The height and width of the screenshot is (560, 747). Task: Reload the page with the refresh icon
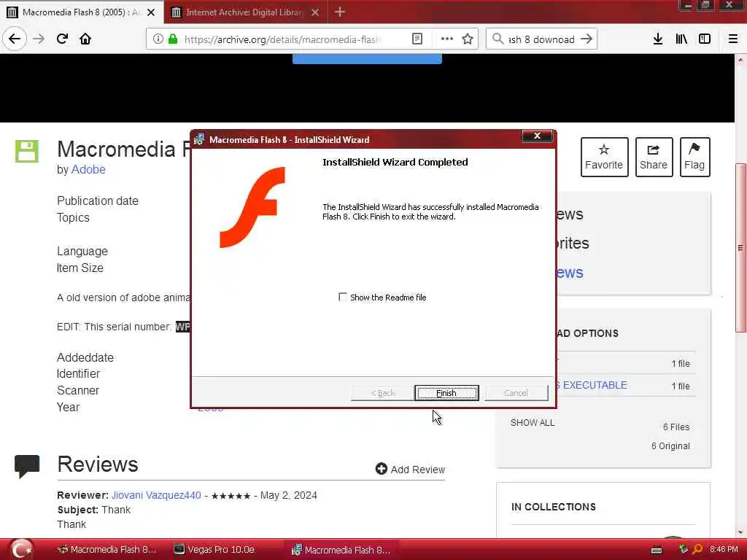pos(63,39)
